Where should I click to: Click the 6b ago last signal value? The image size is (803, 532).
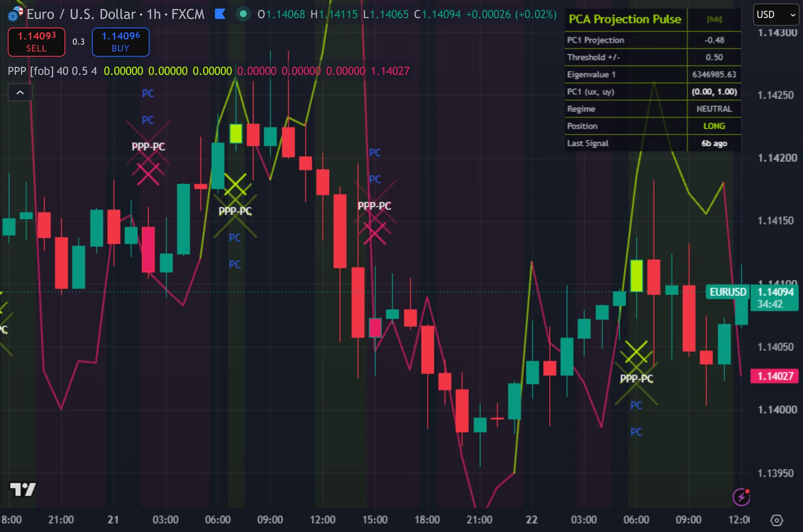714,143
